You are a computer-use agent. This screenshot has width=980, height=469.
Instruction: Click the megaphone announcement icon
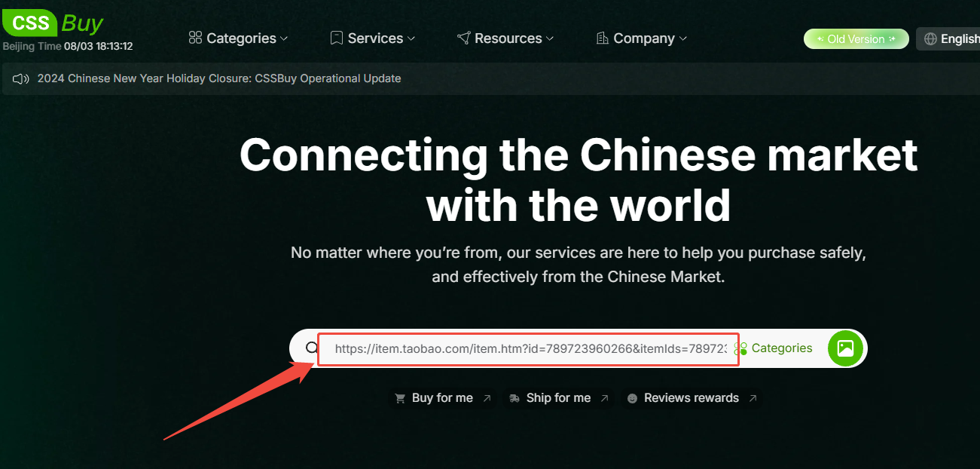coord(20,78)
